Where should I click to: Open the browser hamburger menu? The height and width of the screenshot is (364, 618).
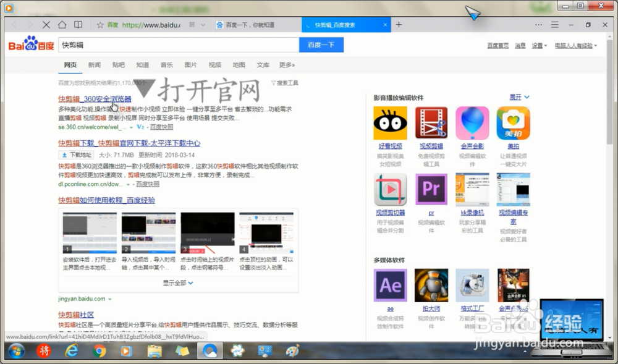(554, 25)
